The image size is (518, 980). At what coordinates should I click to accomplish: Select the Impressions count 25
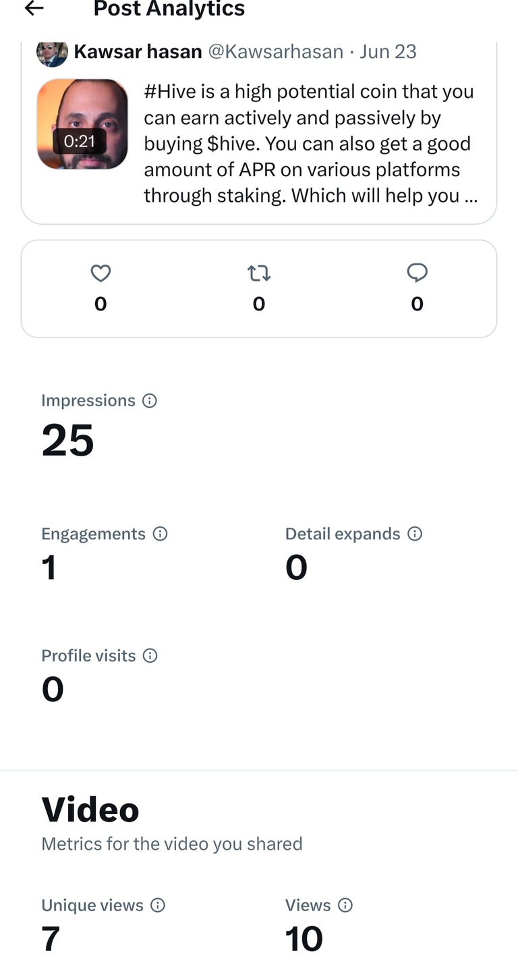[x=67, y=441]
